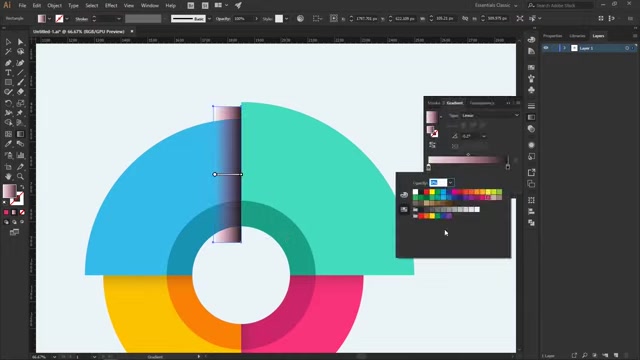
Task: Select the Eyedropper tool
Action: (x=8, y=144)
